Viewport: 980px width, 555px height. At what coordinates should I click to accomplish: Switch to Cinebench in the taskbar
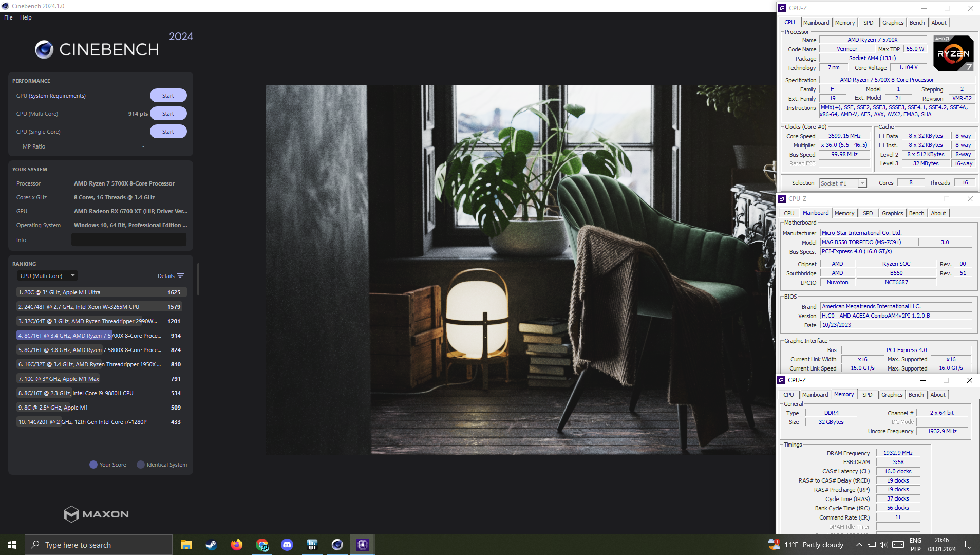pyautogui.click(x=337, y=545)
